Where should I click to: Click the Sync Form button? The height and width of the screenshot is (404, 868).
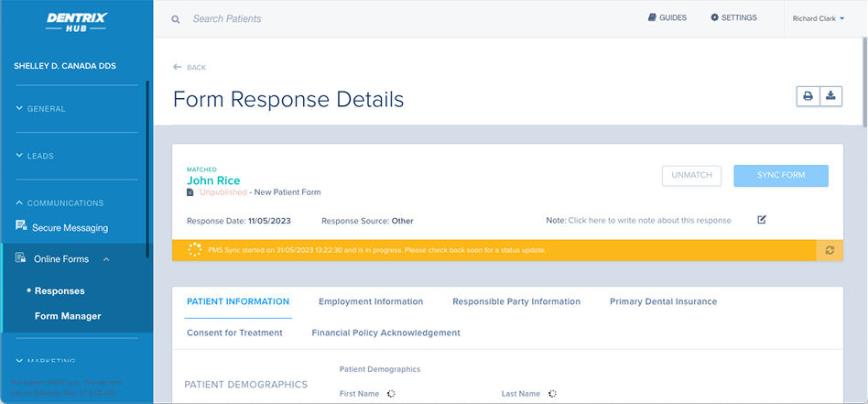781,175
